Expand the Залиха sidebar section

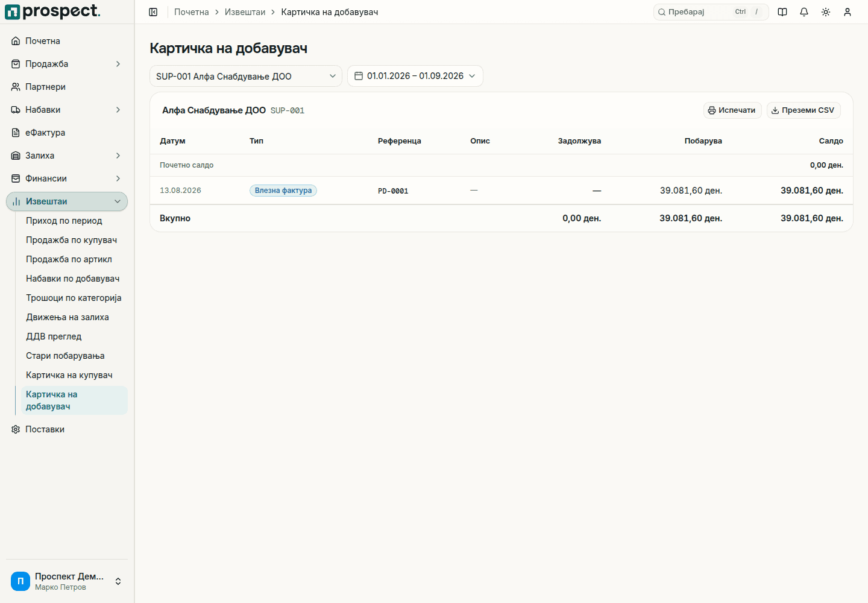point(67,156)
